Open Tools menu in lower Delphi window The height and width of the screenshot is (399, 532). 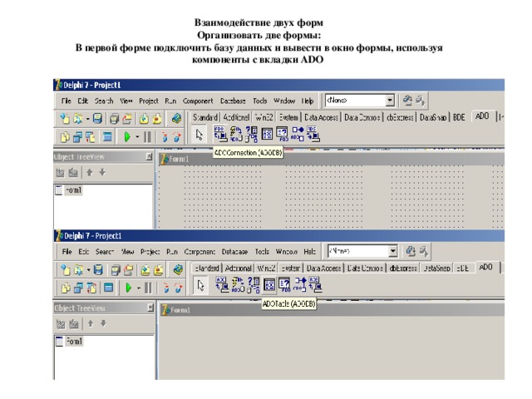[x=262, y=252]
